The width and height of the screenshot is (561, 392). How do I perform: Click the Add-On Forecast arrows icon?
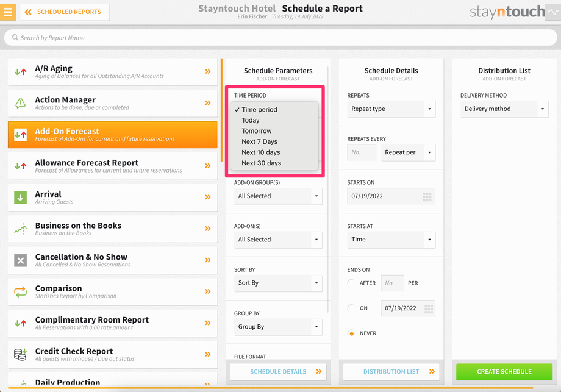[20, 135]
